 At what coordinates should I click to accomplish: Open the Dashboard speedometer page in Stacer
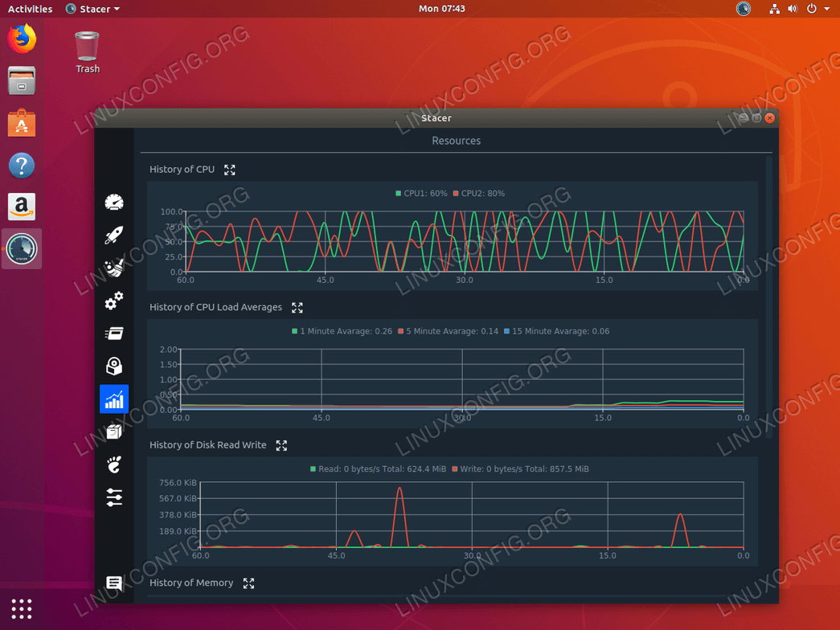(x=114, y=202)
